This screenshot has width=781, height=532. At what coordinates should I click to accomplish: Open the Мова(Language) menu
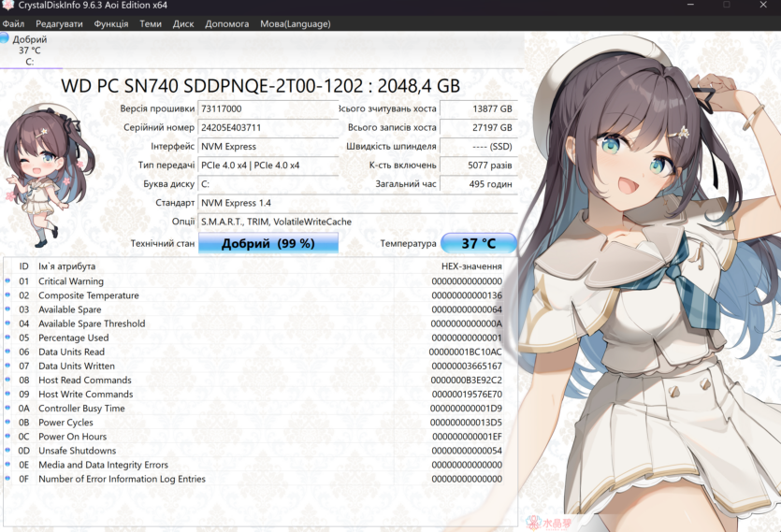pyautogui.click(x=296, y=24)
